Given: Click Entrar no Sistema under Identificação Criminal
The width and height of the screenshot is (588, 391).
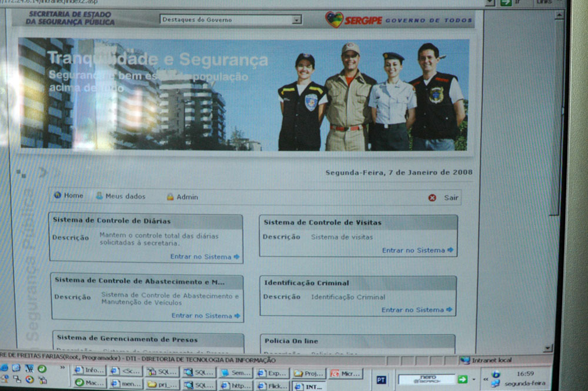Looking at the screenshot, I should [x=417, y=310].
